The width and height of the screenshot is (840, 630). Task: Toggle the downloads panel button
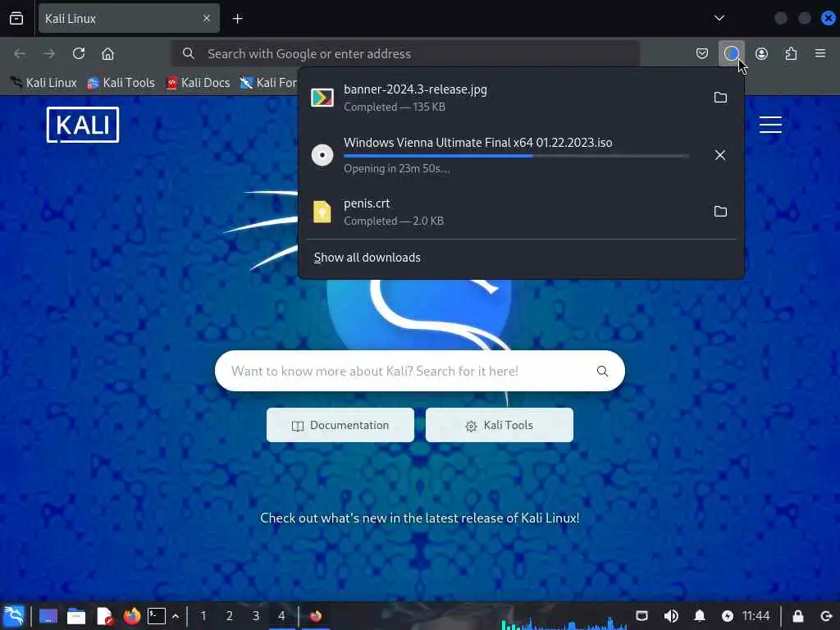click(731, 53)
